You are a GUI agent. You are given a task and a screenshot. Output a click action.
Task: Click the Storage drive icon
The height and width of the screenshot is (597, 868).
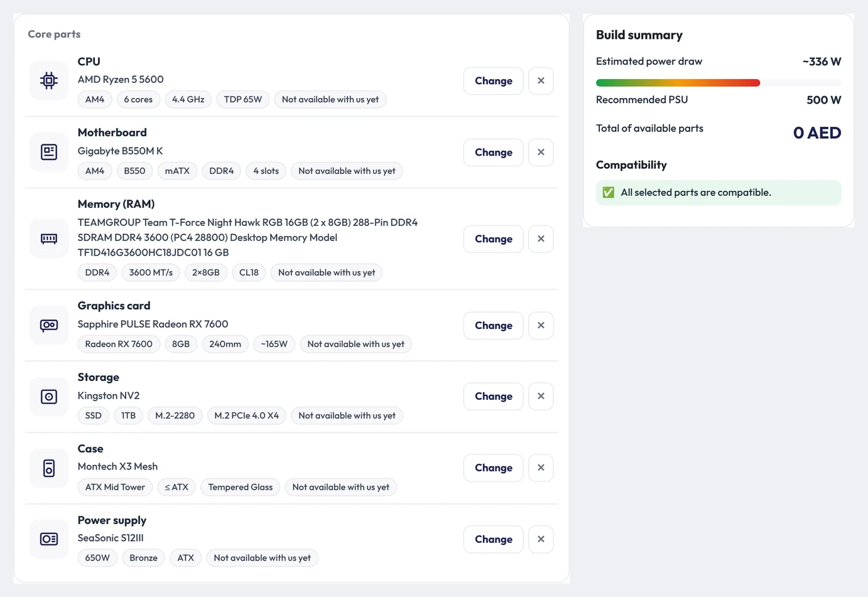pyautogui.click(x=49, y=397)
